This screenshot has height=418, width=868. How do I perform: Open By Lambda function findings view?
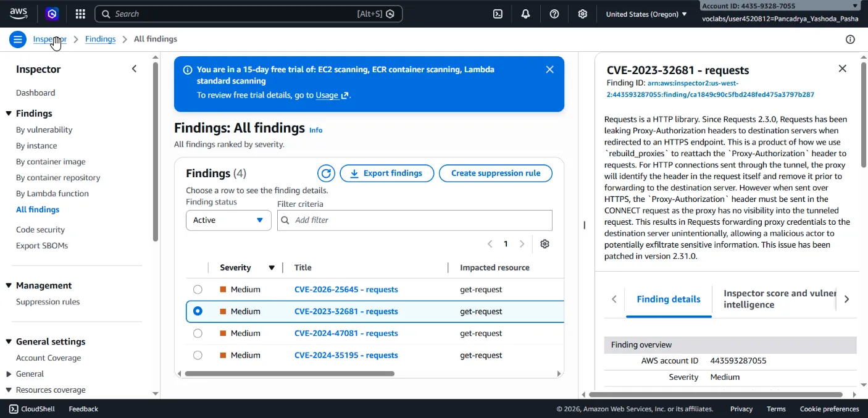coord(52,193)
